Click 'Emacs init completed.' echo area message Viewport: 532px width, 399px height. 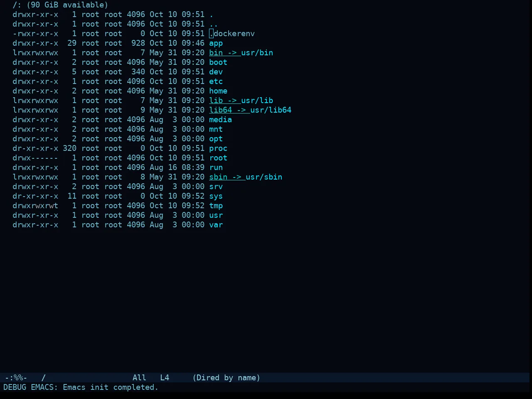111,387
